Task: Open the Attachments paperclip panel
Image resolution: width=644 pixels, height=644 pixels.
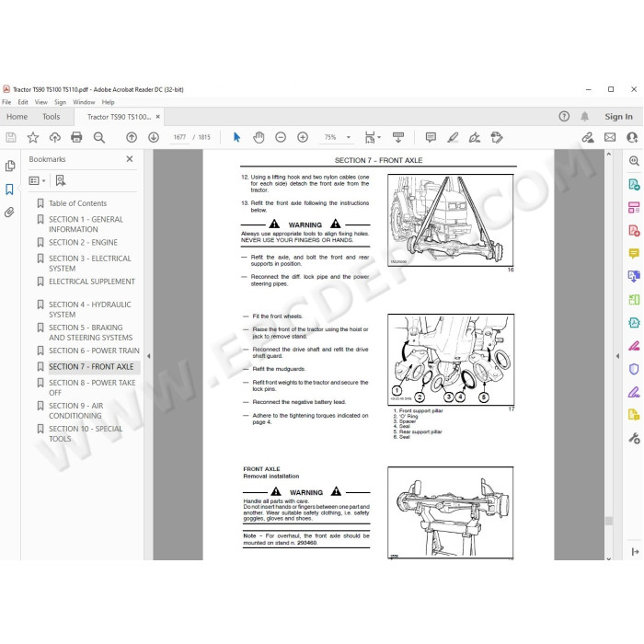Action: point(9,212)
